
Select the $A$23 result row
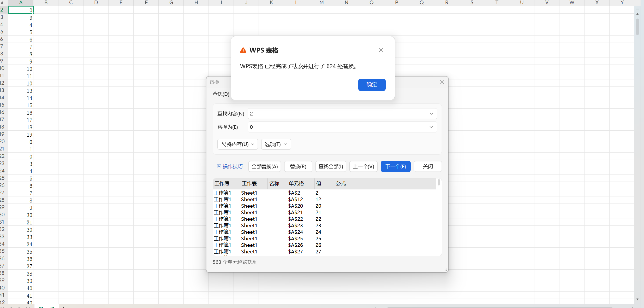pyautogui.click(x=324, y=225)
